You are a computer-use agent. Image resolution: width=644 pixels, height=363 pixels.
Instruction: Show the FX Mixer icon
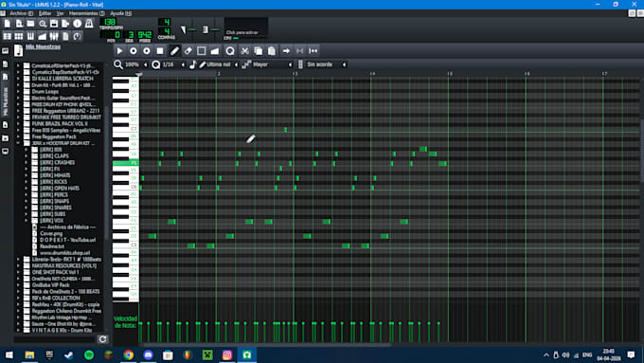(x=54, y=36)
